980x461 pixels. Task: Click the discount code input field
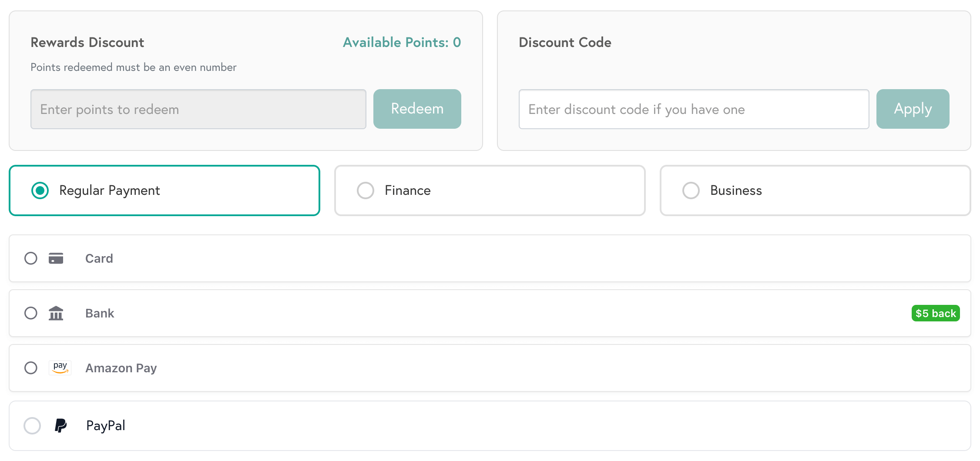pyautogui.click(x=694, y=109)
